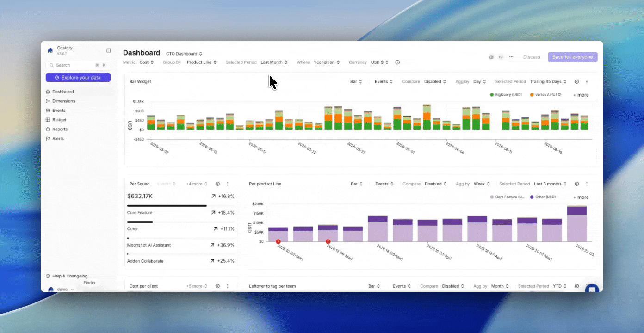The width and height of the screenshot is (644, 333).
Task: Toggle the Other (USD) legend swatch
Action: point(532,197)
